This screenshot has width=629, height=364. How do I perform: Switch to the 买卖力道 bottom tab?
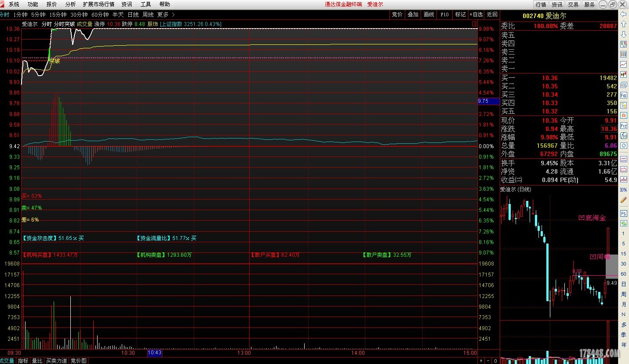coord(57,361)
